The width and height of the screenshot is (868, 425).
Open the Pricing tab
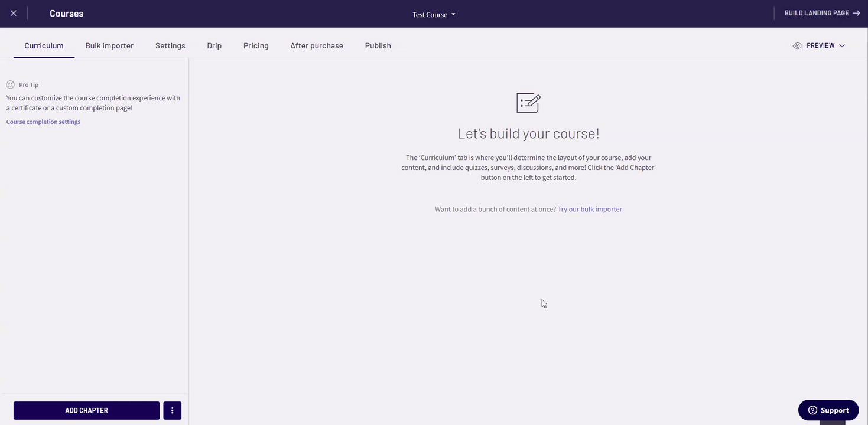256,45
